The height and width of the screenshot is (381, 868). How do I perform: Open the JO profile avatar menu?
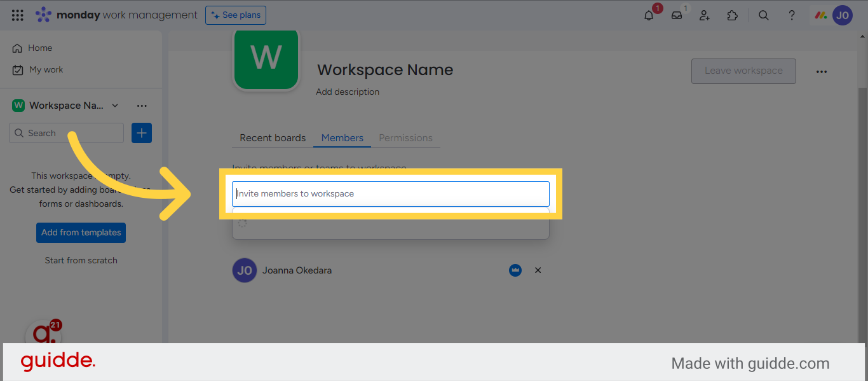point(843,15)
